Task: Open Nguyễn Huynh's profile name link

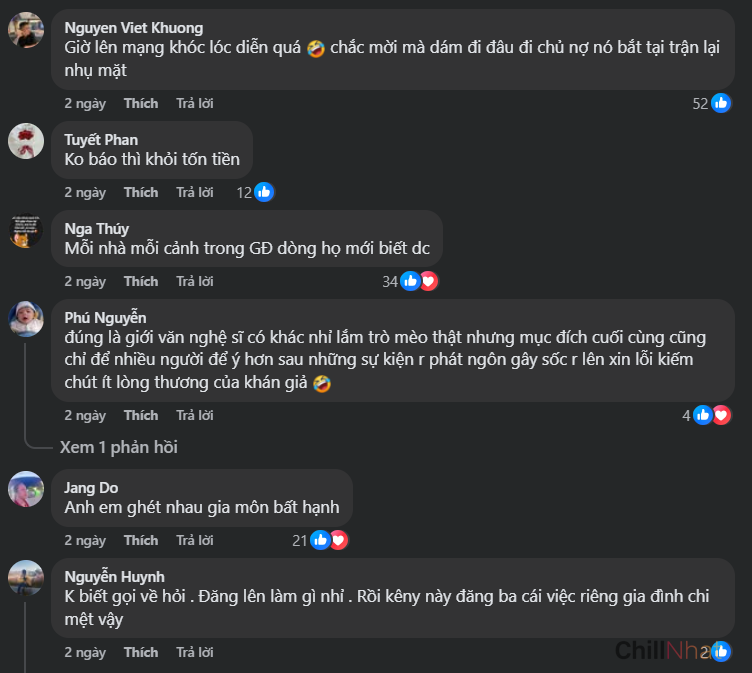Action: point(114,576)
